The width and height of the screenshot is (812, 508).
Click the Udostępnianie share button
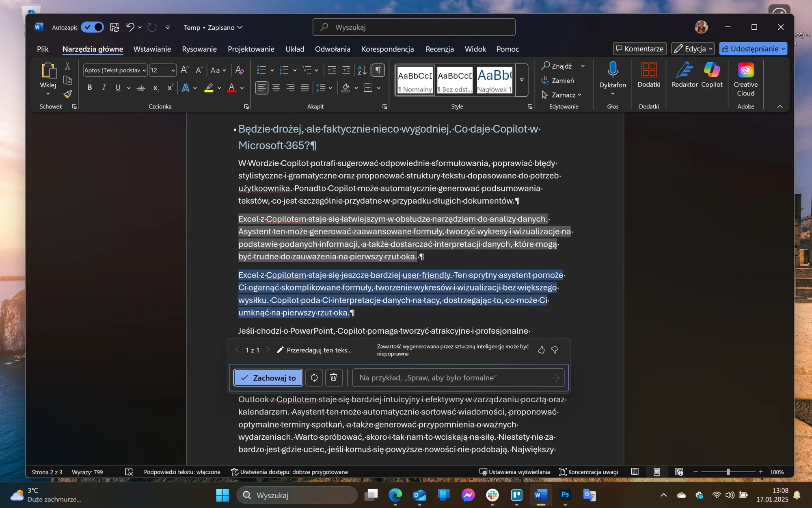click(753, 49)
